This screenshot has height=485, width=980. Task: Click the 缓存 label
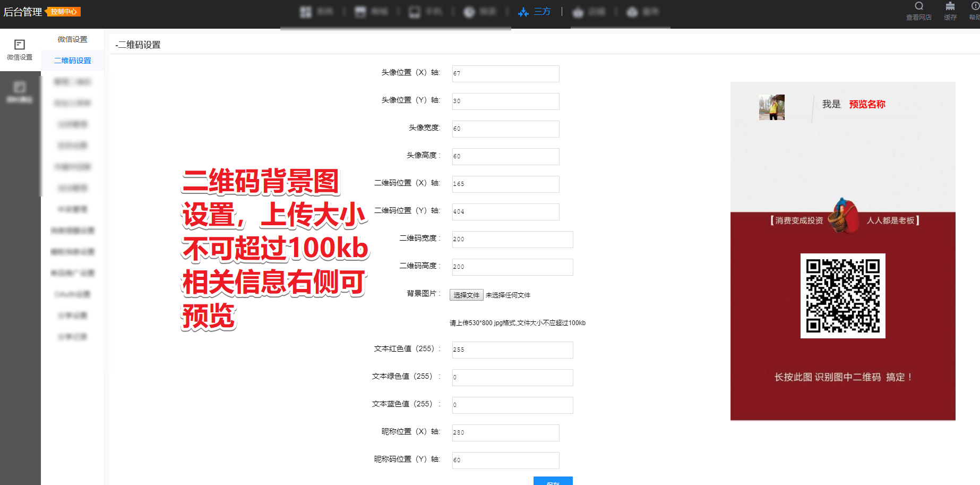950,18
